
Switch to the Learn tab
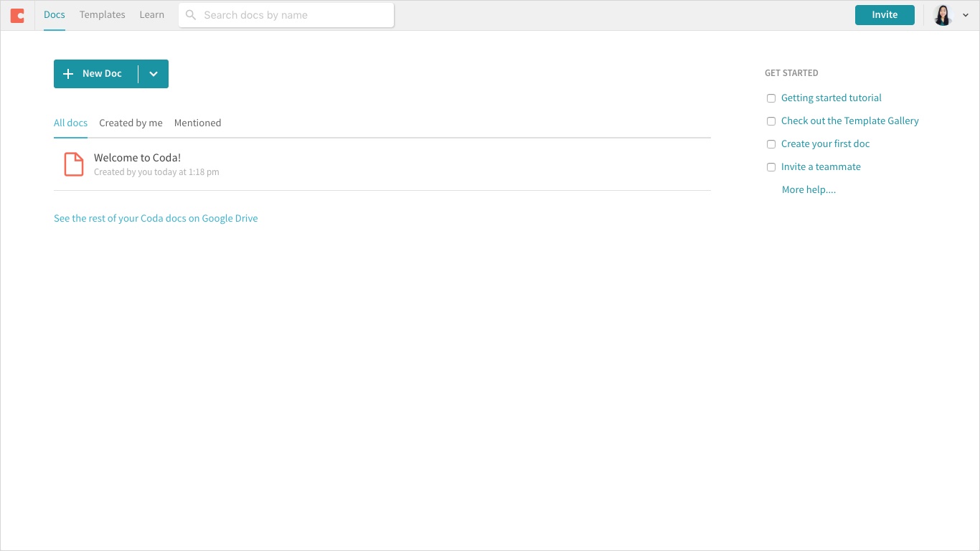pyautogui.click(x=152, y=14)
